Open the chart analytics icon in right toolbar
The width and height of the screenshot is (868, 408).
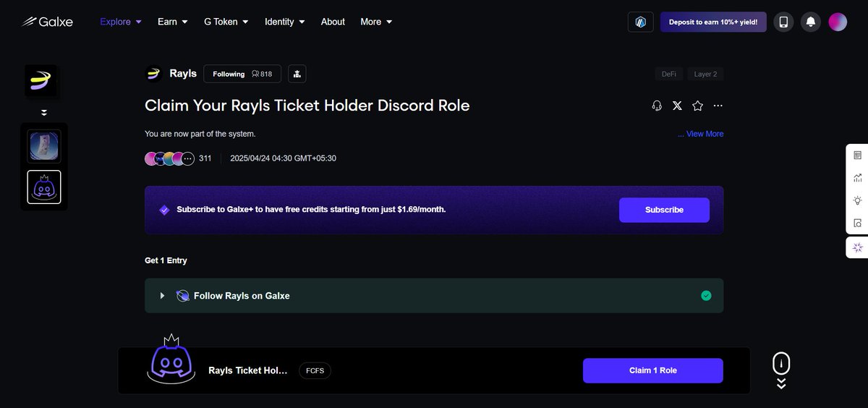858,177
